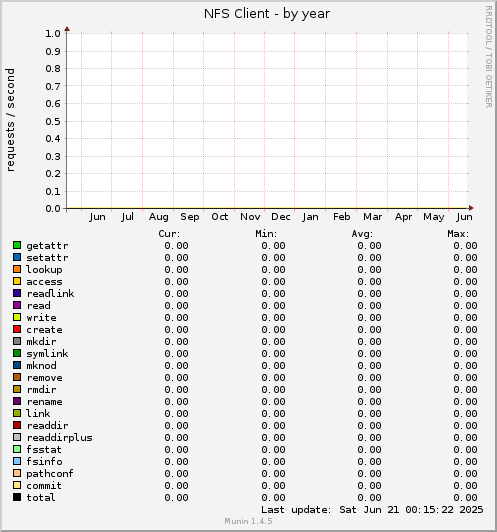Select the 'mkdir' legend label
497x532 pixels.
tap(41, 341)
